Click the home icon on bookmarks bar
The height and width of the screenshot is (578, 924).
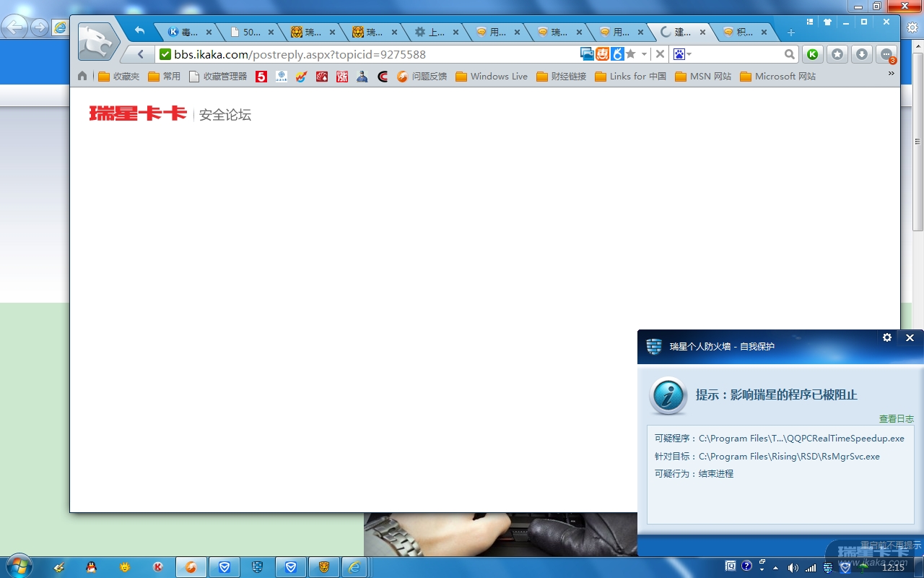pyautogui.click(x=82, y=76)
